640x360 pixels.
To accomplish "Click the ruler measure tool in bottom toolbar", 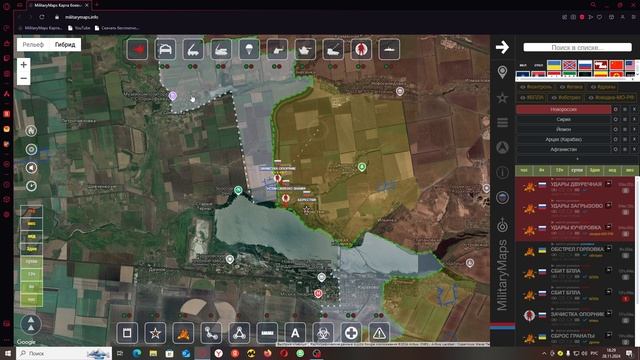I will tap(267, 333).
